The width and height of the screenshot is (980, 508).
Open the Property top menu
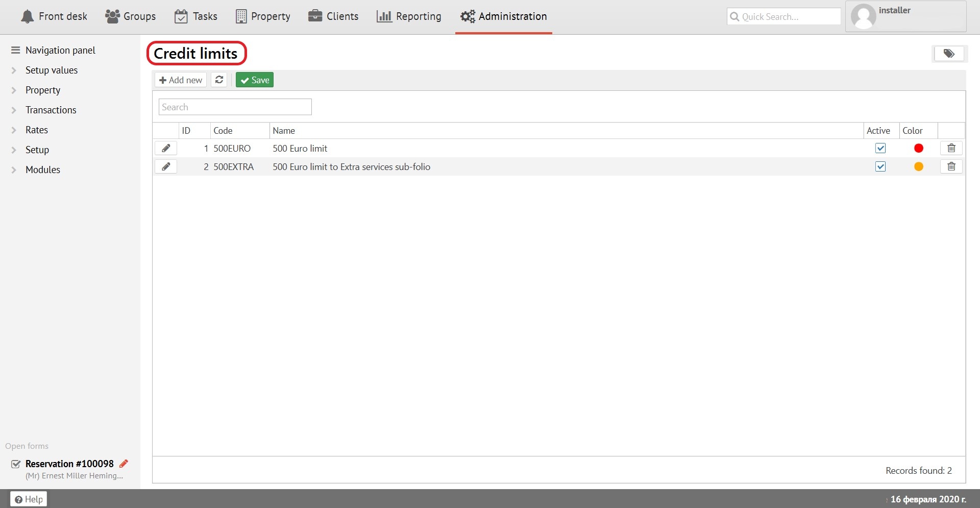[263, 16]
